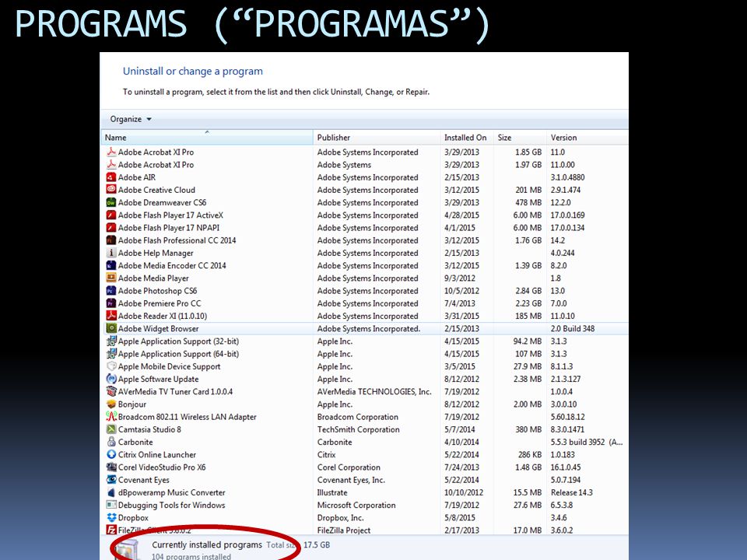Click the Illustrate publisher cell

tap(332, 492)
